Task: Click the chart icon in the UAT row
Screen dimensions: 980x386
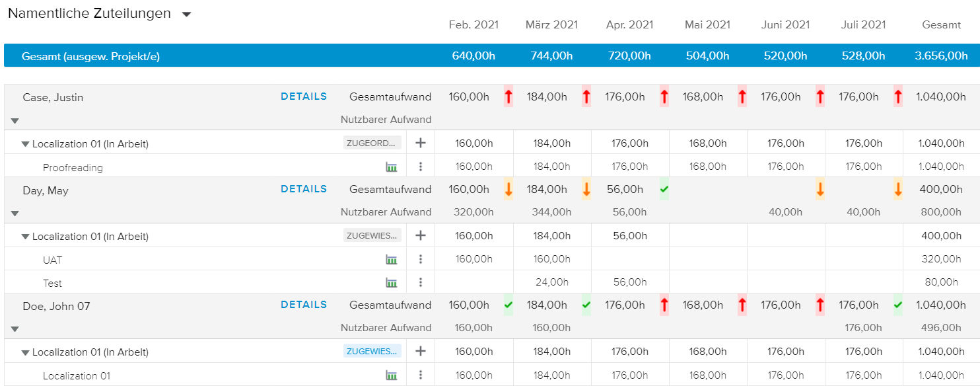Action: tap(392, 260)
